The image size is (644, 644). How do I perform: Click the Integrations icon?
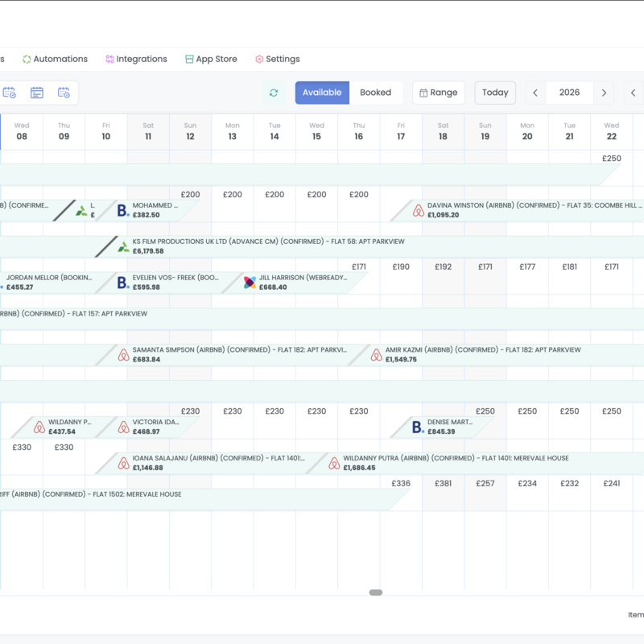(109, 59)
